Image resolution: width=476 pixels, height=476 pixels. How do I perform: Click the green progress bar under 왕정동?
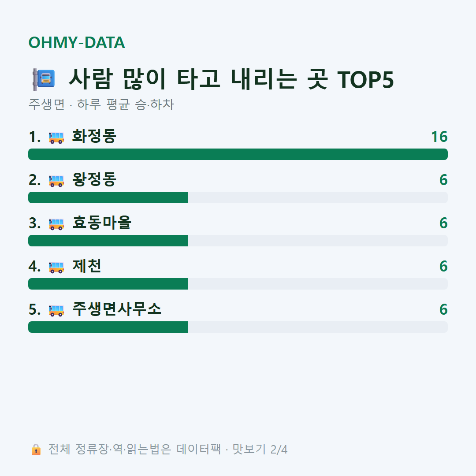click(x=108, y=197)
